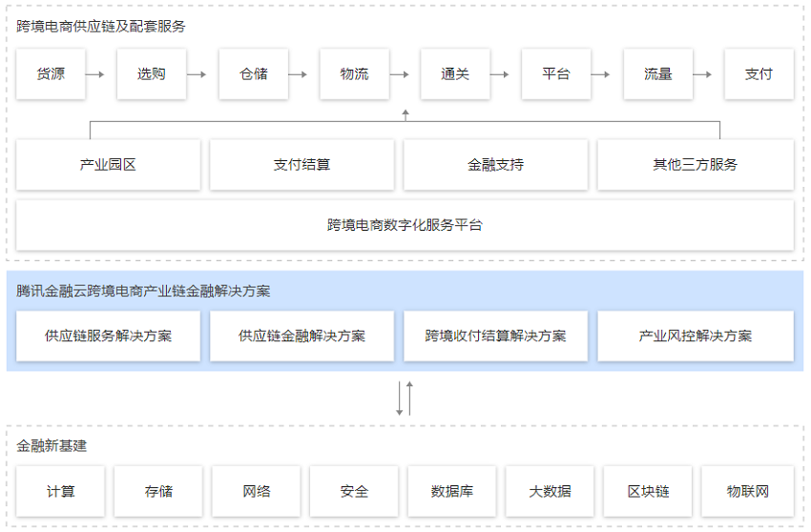
Task: Select the 存储 box
Action: 158,491
